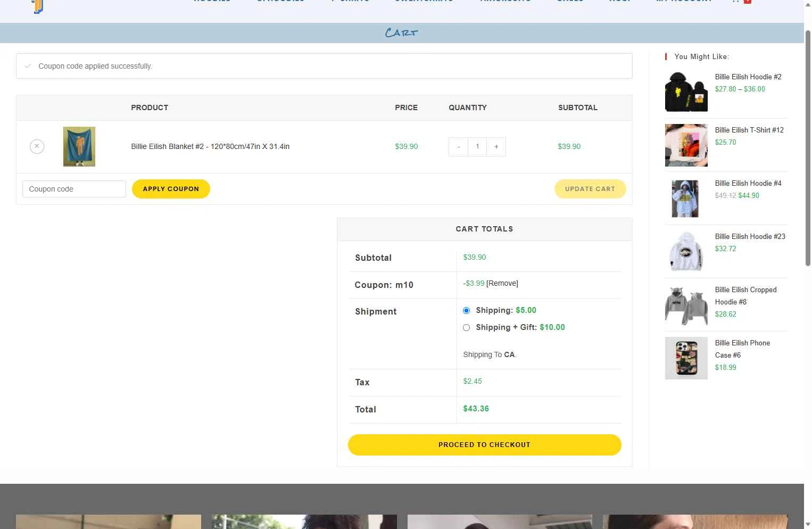Decrease blanket quantity with the minus button
The image size is (812, 529).
point(458,147)
